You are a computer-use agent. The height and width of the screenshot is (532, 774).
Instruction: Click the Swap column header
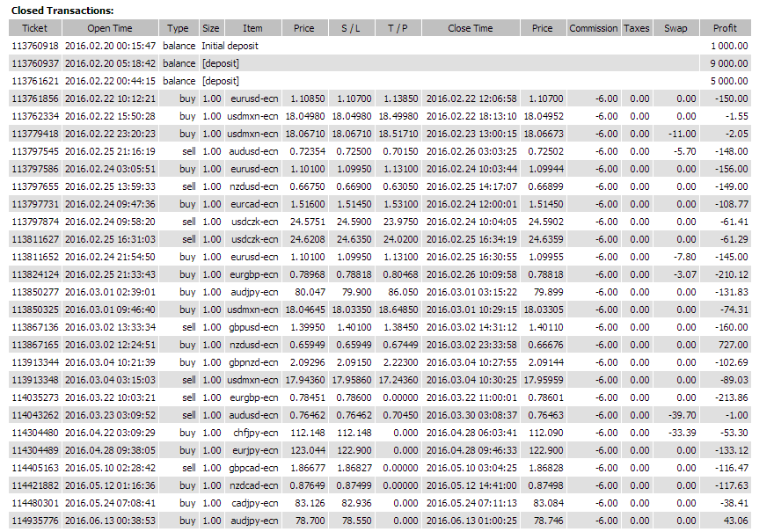click(x=675, y=28)
